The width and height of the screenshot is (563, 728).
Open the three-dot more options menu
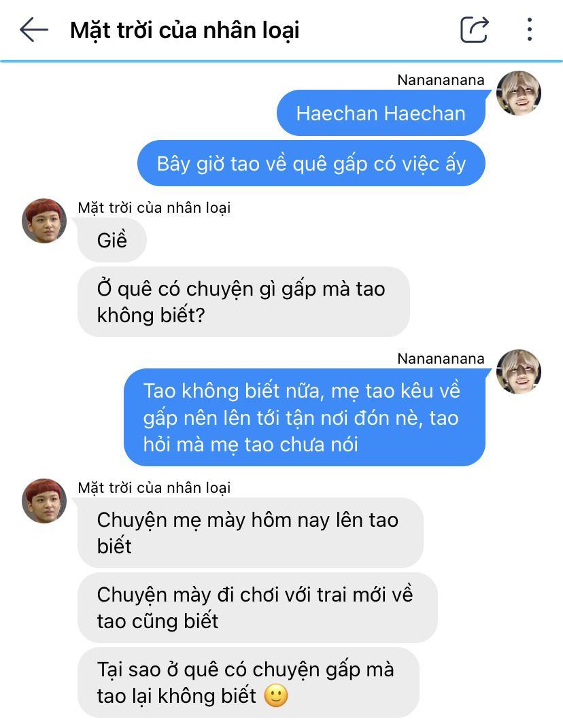tap(529, 30)
